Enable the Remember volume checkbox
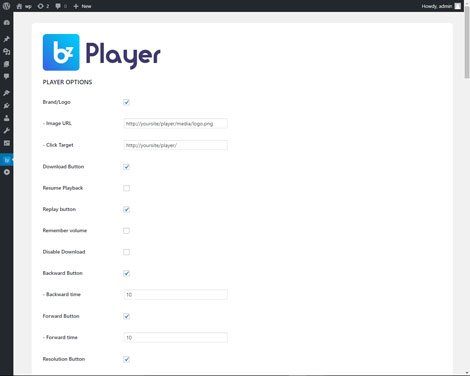The width and height of the screenshot is (470, 376). click(126, 231)
